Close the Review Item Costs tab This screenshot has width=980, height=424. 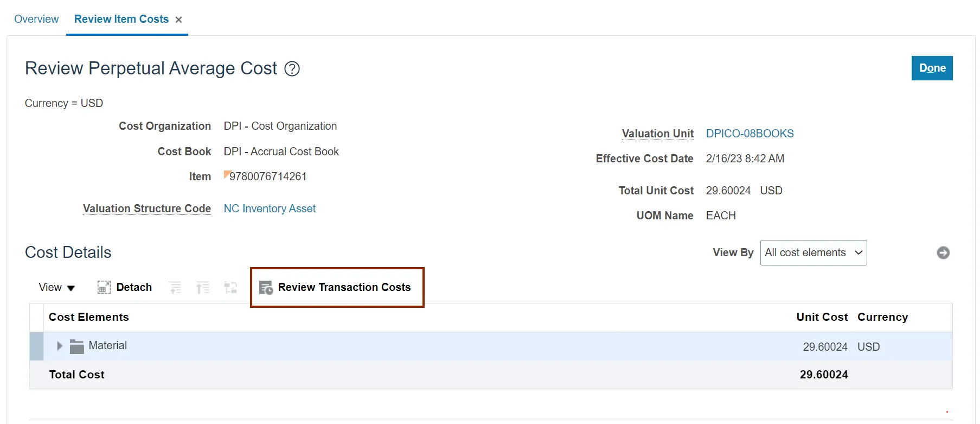[x=178, y=20]
